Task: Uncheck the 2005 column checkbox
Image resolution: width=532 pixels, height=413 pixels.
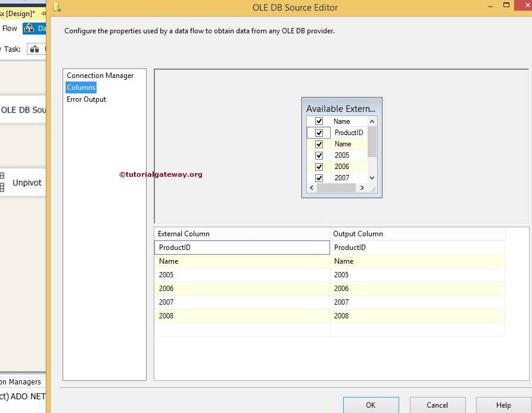Action: 319,155
